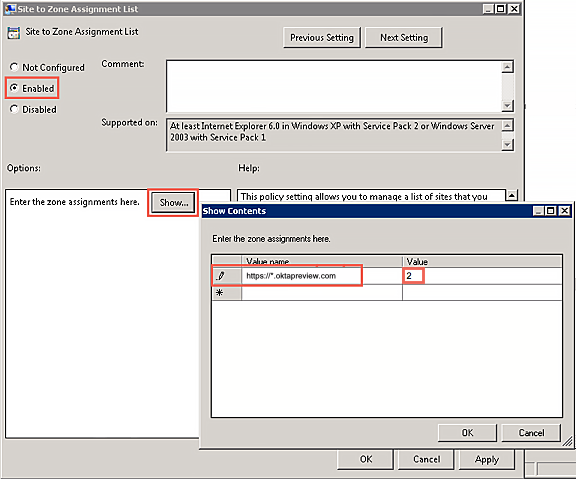
Task: Click Supported on scroll up arrow
Action: (507, 126)
